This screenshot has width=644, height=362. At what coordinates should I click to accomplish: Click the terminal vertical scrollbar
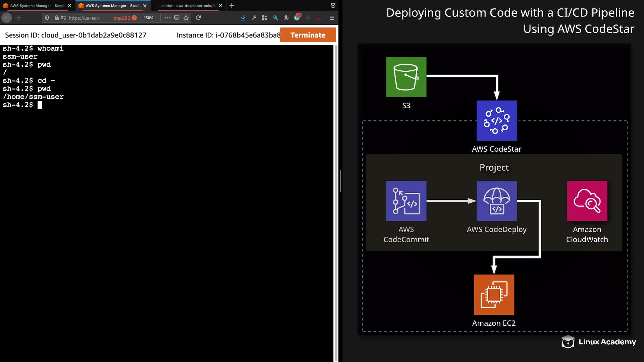[336, 201]
